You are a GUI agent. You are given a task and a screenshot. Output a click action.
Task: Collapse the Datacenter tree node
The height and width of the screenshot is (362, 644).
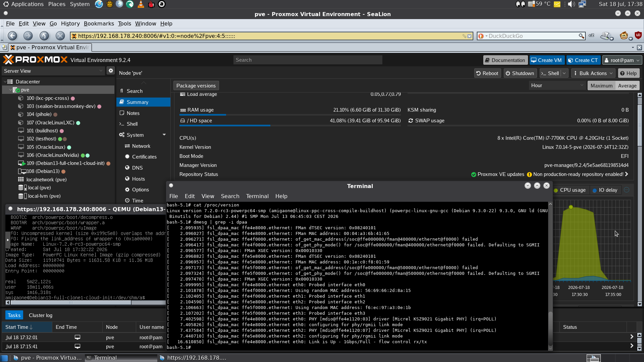point(5,82)
